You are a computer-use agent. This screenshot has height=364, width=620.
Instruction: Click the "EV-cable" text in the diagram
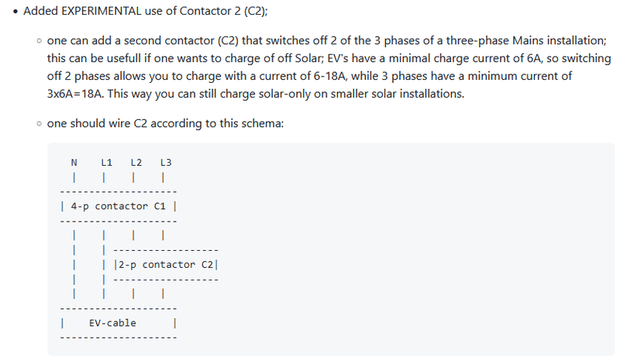pos(112,322)
